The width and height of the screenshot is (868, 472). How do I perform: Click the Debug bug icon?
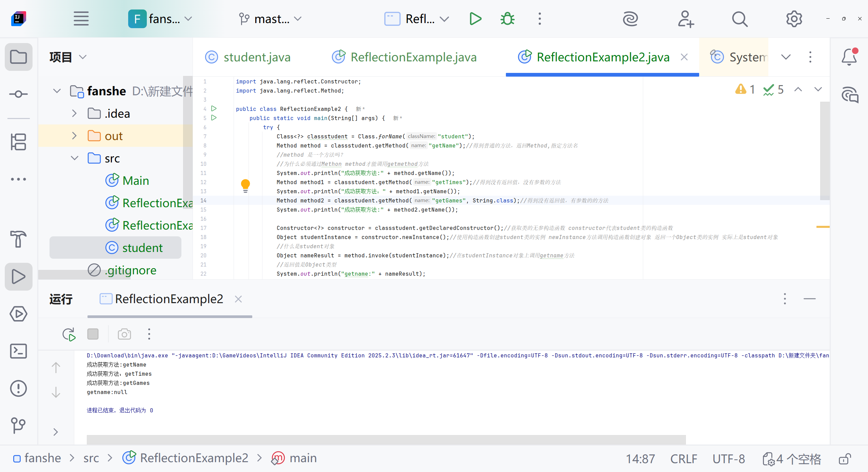click(x=507, y=19)
